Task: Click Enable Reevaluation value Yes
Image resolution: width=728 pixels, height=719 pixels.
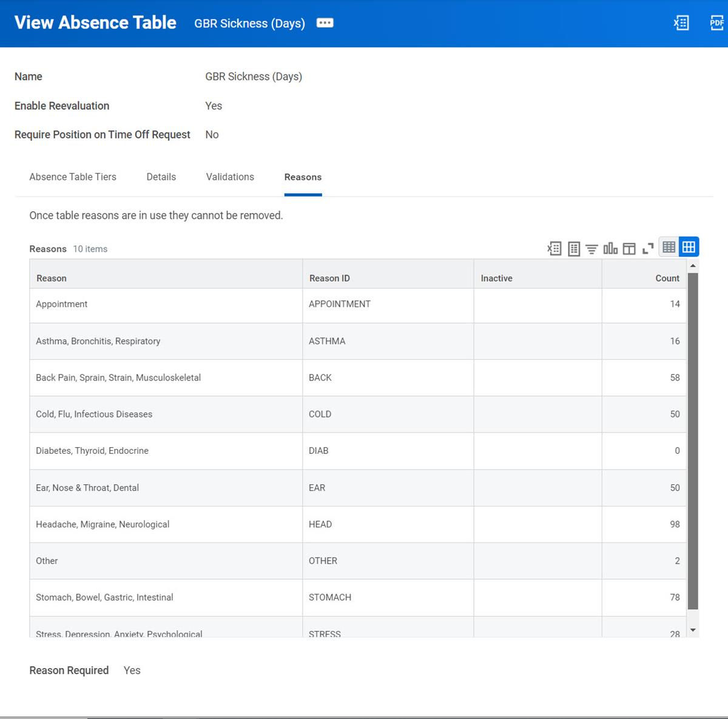Action: click(x=214, y=106)
